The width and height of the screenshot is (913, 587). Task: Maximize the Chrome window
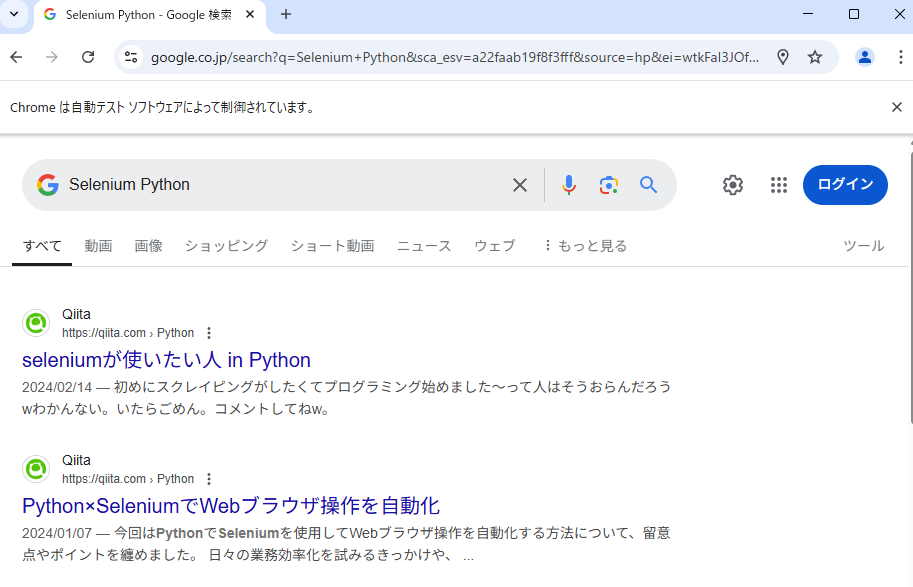854,14
